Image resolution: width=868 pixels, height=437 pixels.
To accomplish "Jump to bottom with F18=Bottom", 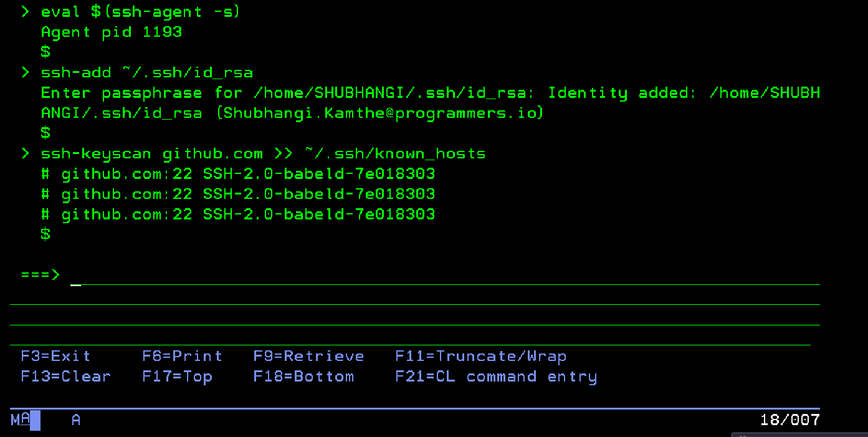I will [x=303, y=377].
